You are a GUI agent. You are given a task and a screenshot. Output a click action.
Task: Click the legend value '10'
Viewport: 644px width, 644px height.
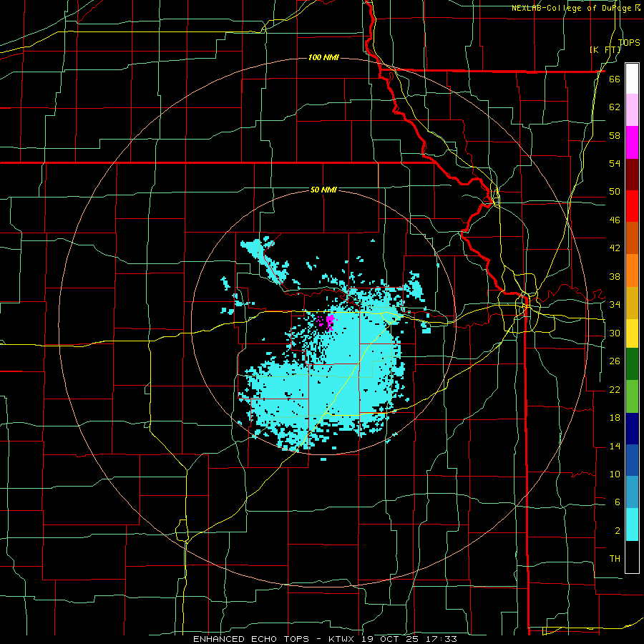coord(615,474)
